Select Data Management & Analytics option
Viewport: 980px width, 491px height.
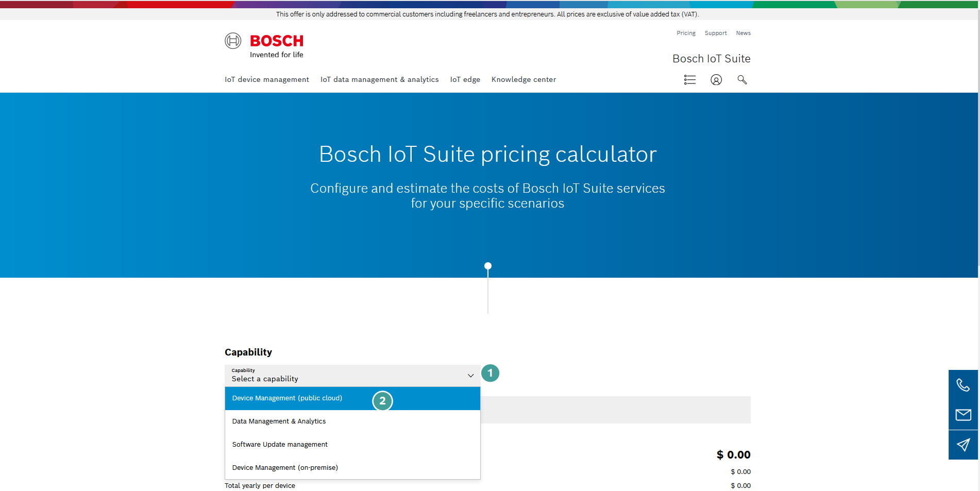pyautogui.click(x=352, y=421)
